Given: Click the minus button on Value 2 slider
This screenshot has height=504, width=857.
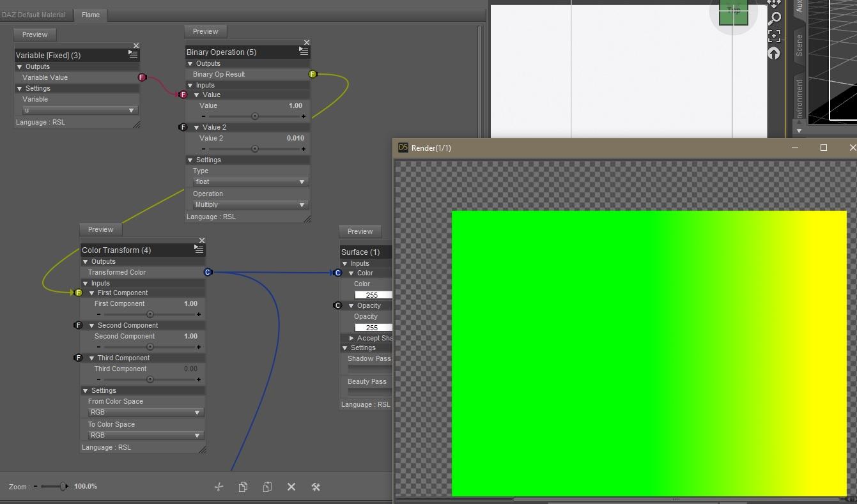Looking at the screenshot, I should (203, 149).
